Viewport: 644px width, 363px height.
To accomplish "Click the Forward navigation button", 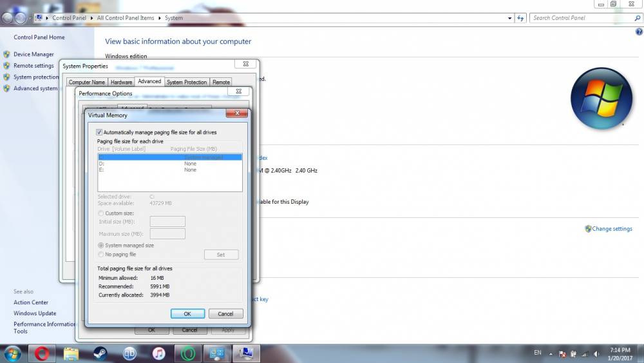I will [21, 18].
